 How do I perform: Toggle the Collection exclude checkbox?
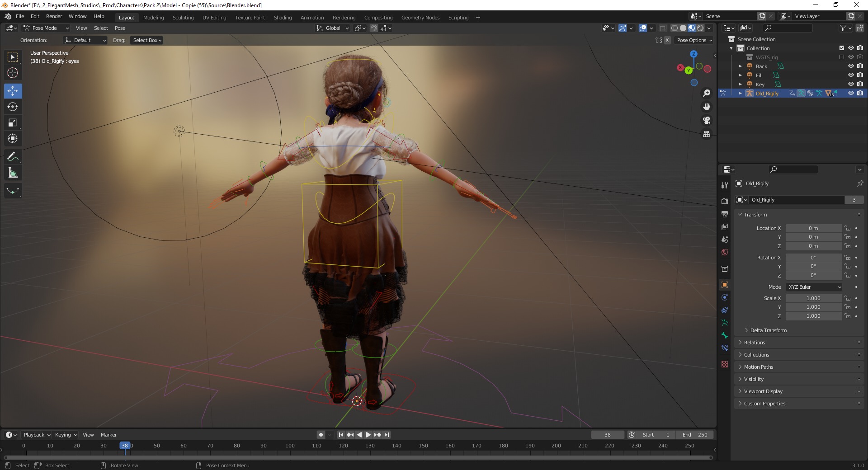[841, 48]
